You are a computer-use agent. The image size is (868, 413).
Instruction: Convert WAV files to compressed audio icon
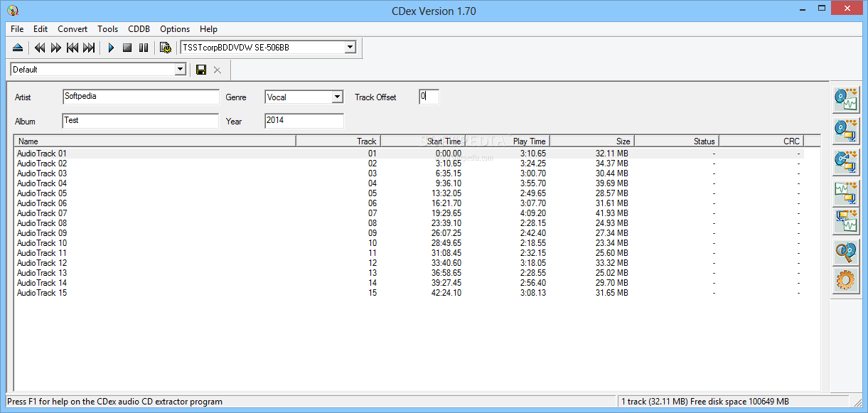[846, 193]
